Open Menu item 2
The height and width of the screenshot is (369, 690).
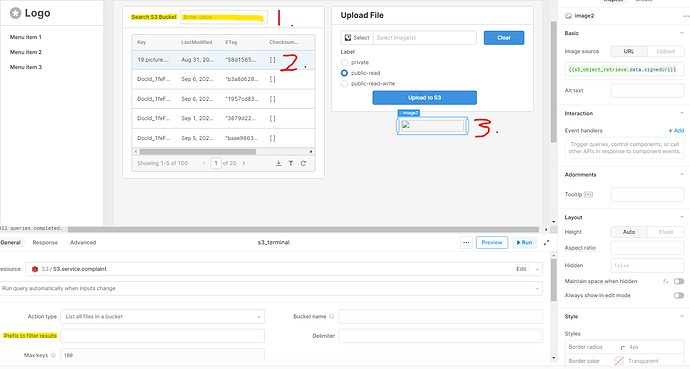click(26, 52)
